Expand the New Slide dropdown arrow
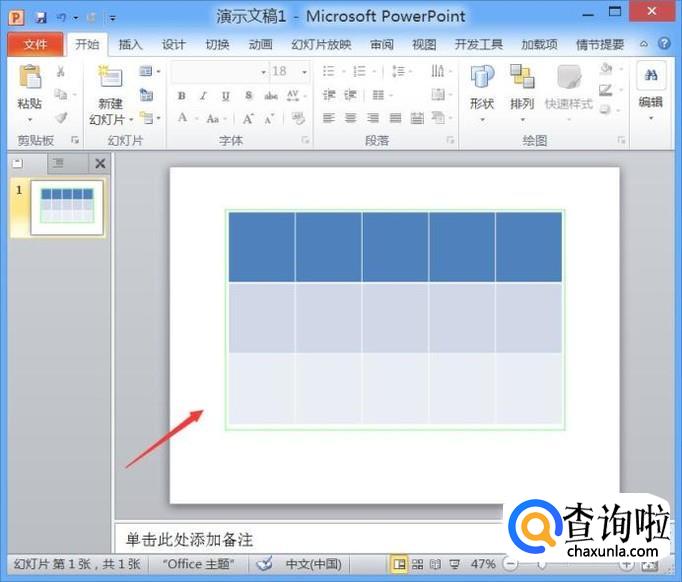The height and width of the screenshot is (582, 682). (x=110, y=119)
